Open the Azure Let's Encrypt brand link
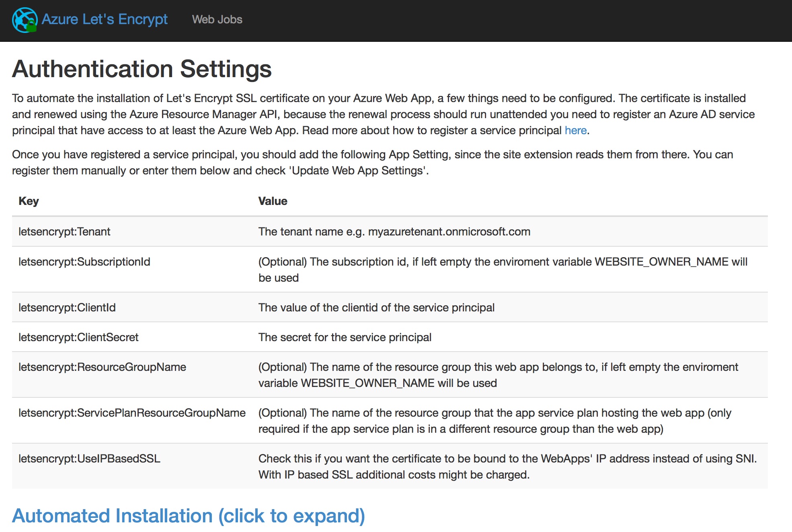Screen dimensions: 792x532 click(x=105, y=19)
